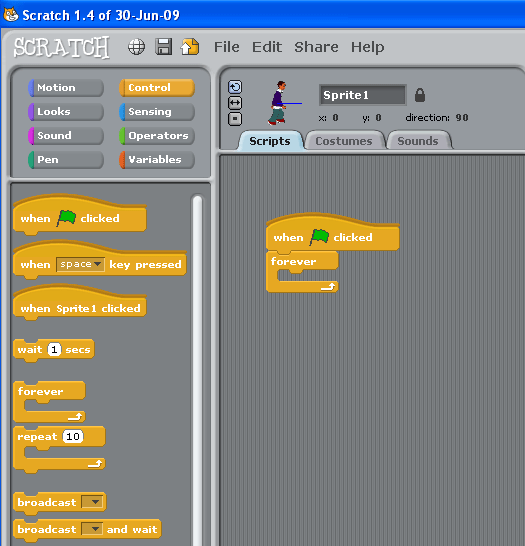This screenshot has height=546, width=525.
Task: Open the Share menu
Action: coord(316,47)
